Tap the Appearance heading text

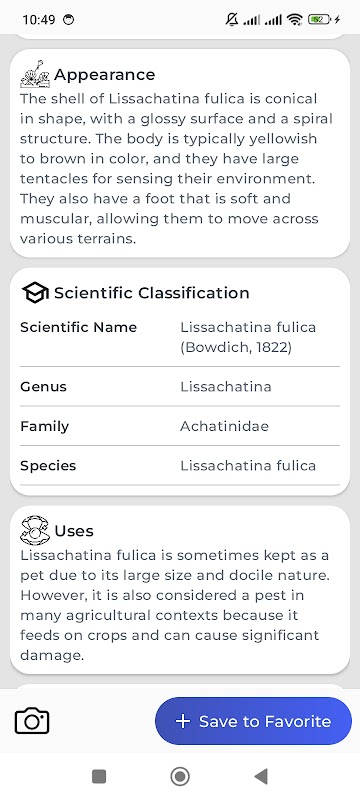tap(105, 74)
